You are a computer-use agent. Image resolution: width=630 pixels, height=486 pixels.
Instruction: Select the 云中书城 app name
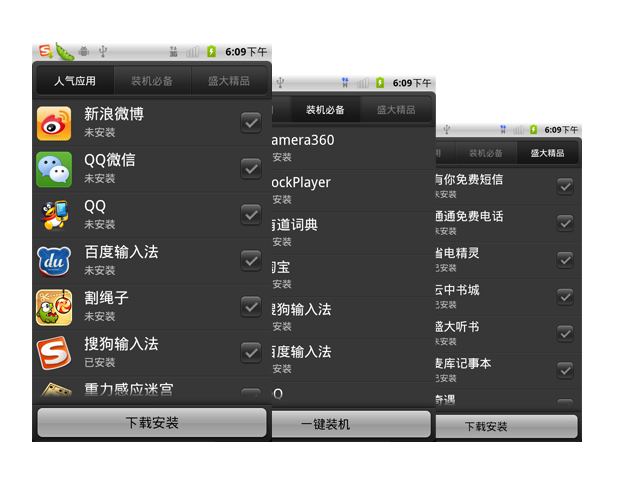click(458, 290)
